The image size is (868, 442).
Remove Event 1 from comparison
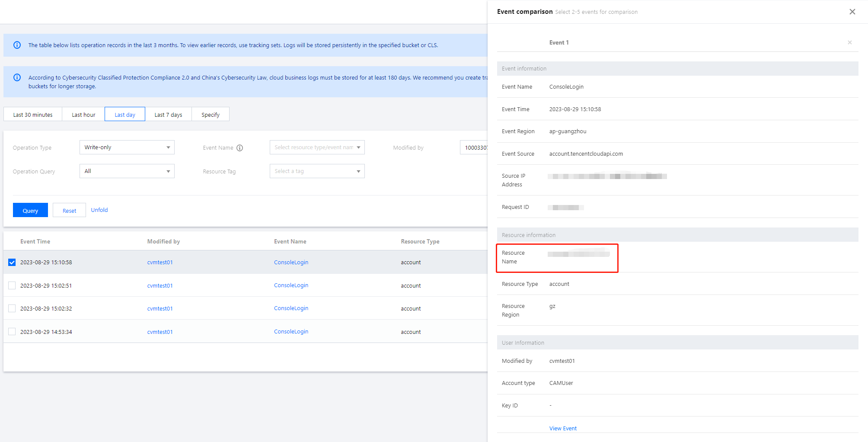[x=849, y=42]
